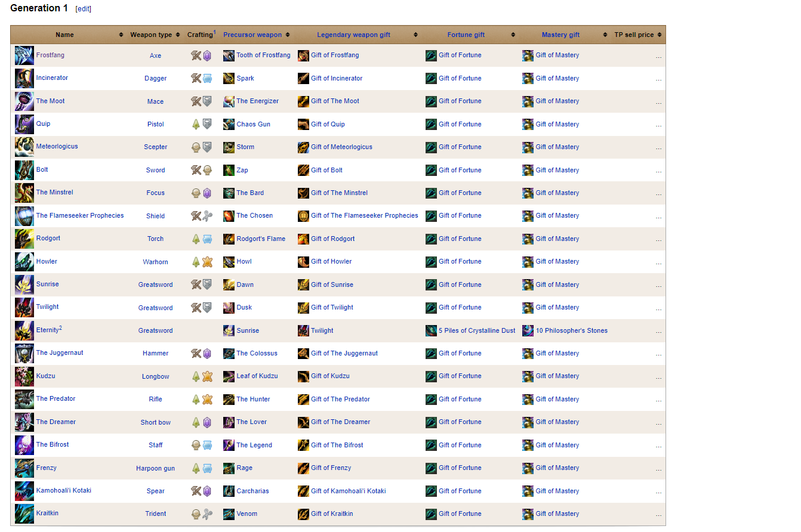Sort table by Weapon type arrows
The image size is (801, 532).
coord(178,35)
